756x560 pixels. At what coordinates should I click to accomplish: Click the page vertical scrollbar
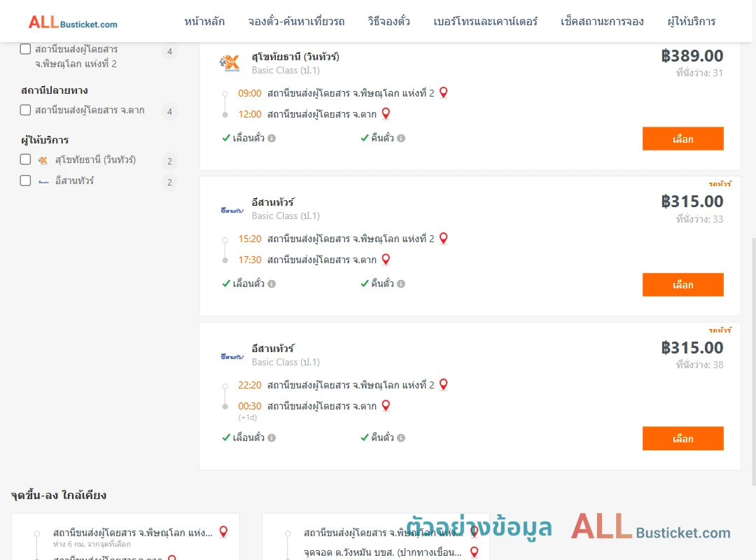click(x=753, y=362)
